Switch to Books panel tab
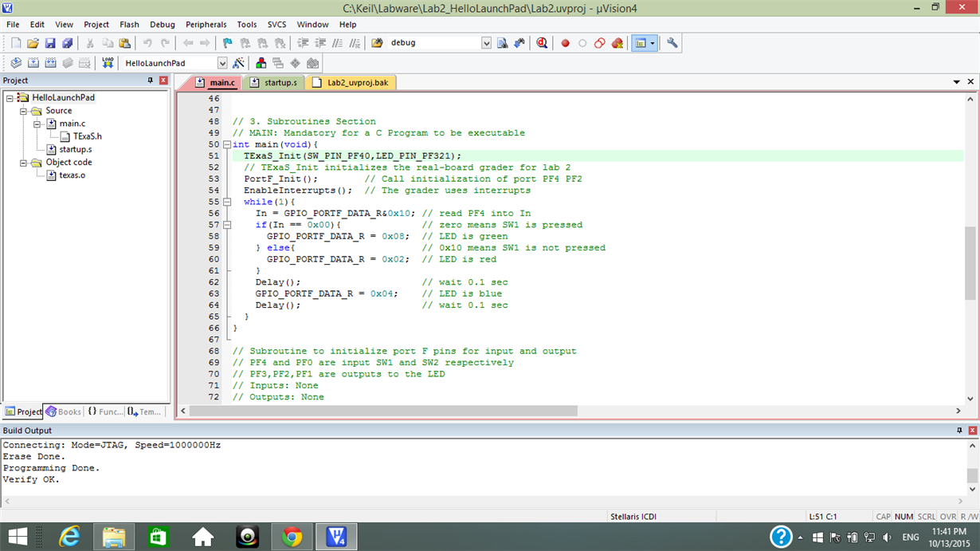The height and width of the screenshot is (551, 980). [x=64, y=411]
